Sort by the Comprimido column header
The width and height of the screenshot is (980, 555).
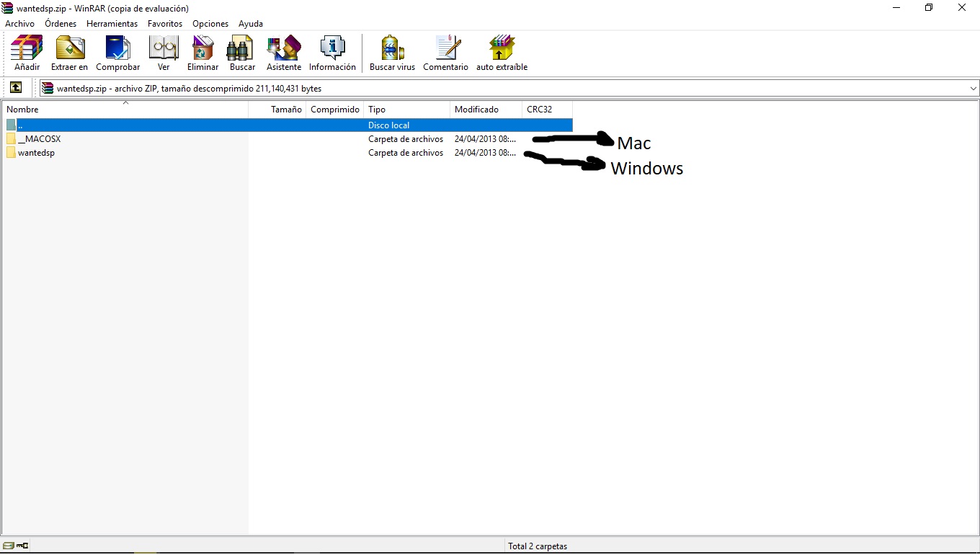(335, 110)
